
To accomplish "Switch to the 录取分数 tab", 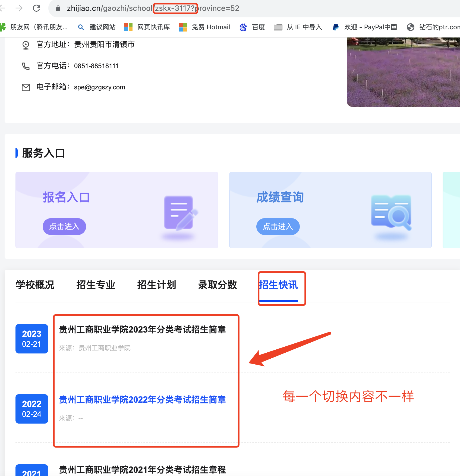I will [218, 285].
